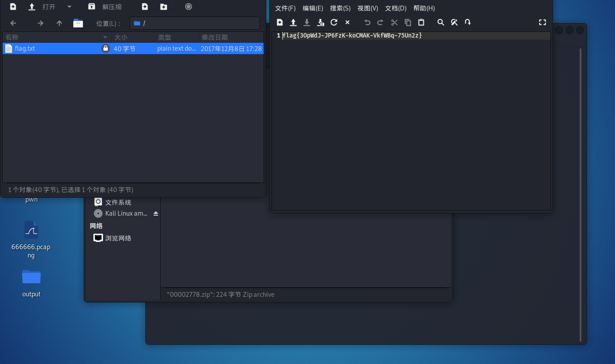Sort archive list by 类型 column

coord(177,38)
